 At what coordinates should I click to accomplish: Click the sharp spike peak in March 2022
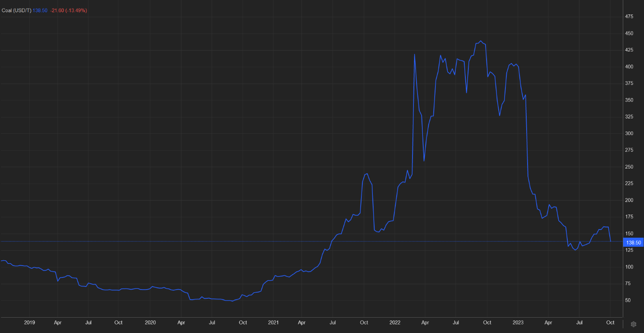coord(414,54)
